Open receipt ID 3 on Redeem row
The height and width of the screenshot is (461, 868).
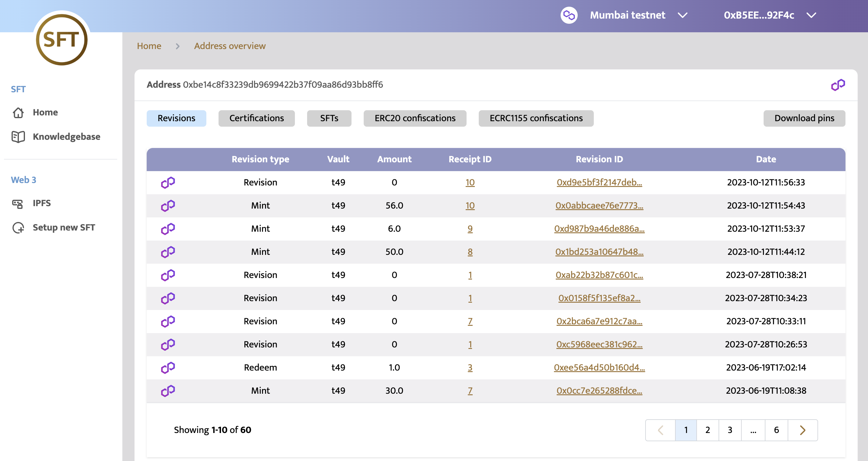pyautogui.click(x=470, y=368)
